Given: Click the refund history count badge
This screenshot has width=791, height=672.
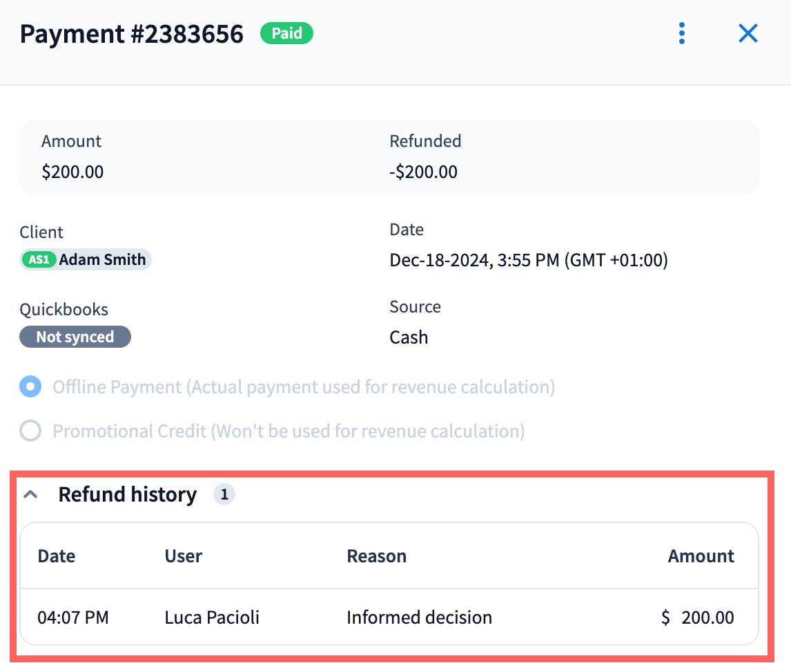Looking at the screenshot, I should [224, 495].
